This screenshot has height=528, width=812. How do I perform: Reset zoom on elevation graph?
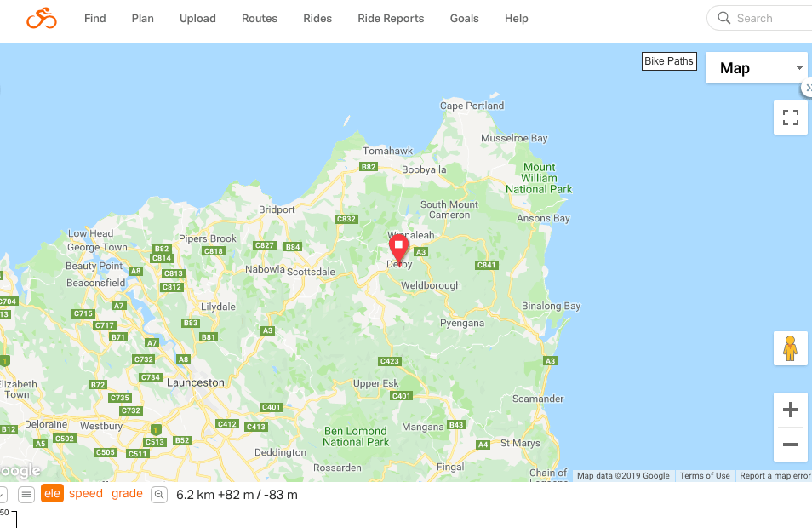coord(159,495)
